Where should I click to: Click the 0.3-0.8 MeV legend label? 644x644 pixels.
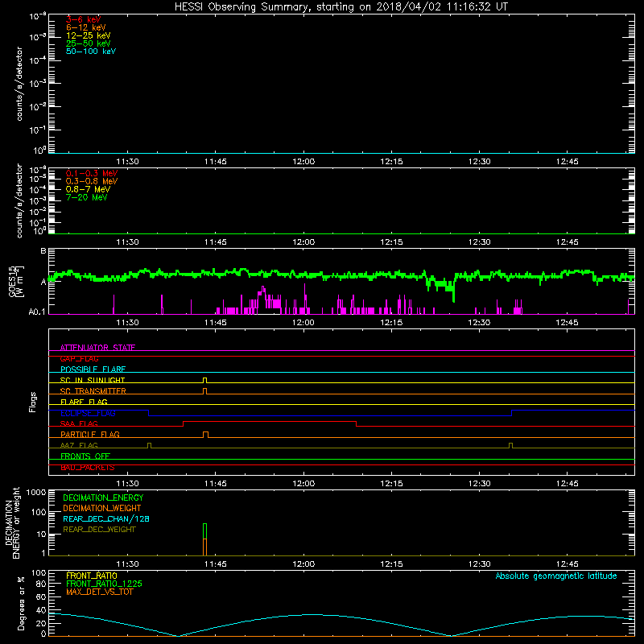(92, 181)
